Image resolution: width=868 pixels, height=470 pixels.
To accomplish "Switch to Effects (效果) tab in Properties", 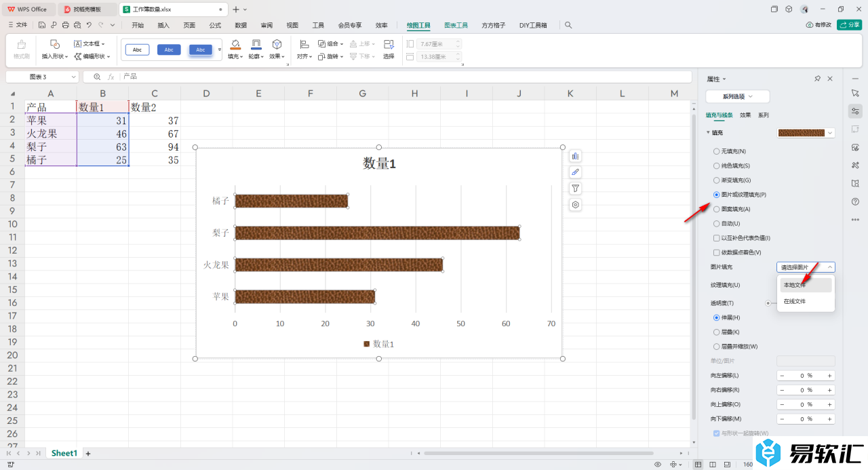I will point(745,115).
